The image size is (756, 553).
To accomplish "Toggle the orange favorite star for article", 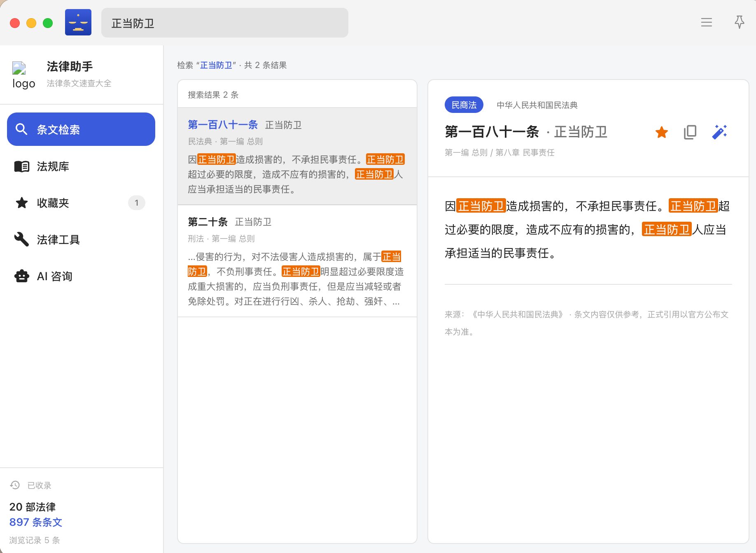I will pos(662,132).
